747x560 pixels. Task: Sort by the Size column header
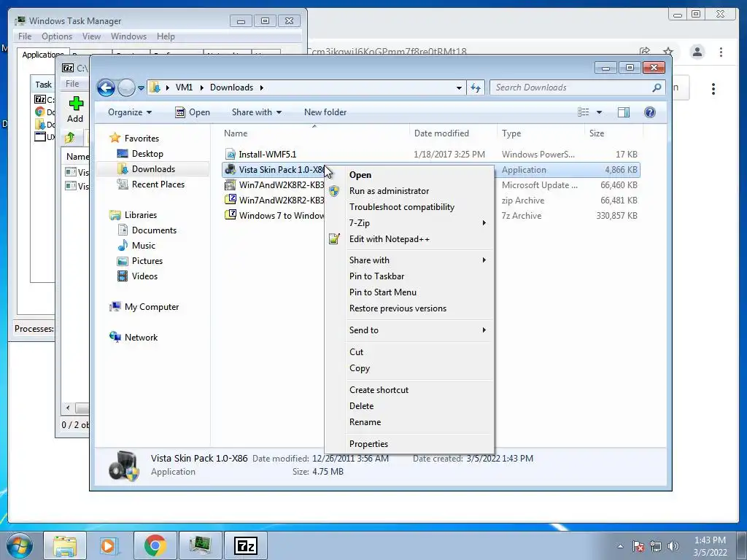pyautogui.click(x=613, y=133)
